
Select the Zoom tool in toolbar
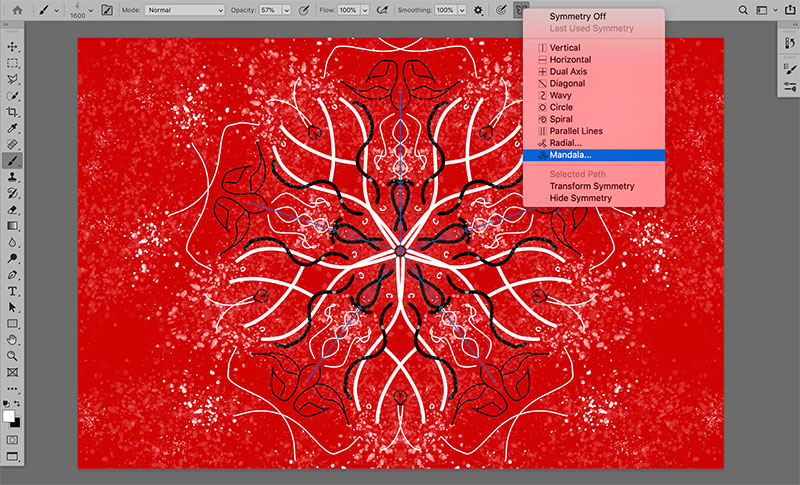(12, 356)
